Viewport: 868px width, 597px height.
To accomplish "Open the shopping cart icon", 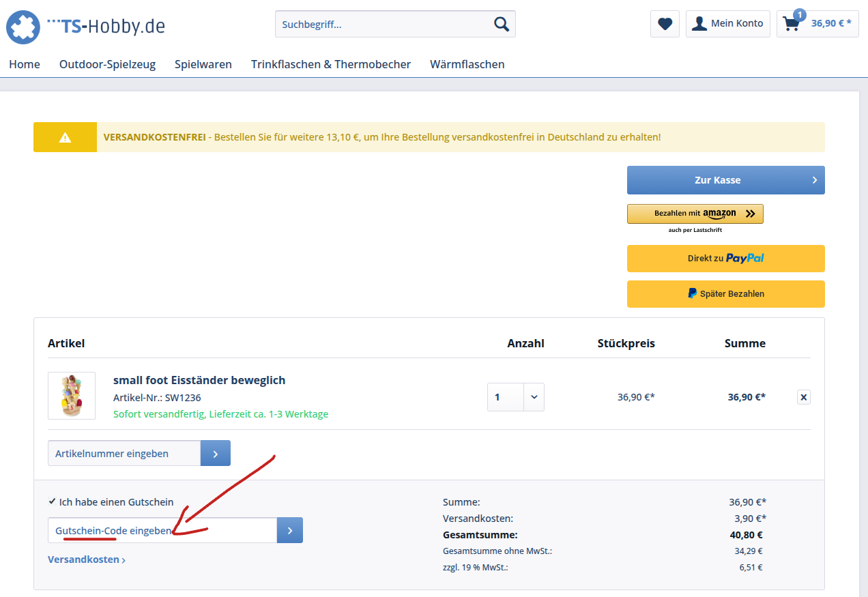I will coord(792,24).
